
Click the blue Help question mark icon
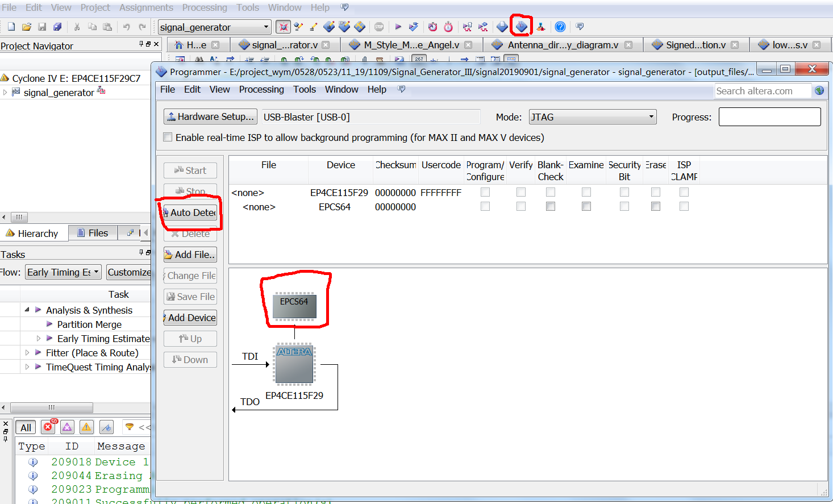560,27
